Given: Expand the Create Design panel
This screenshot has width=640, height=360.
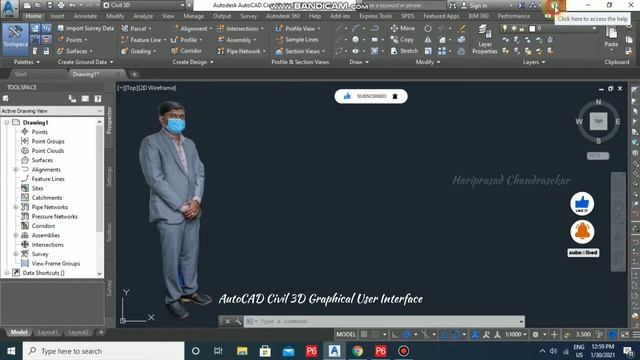Looking at the screenshot, I should 193,62.
